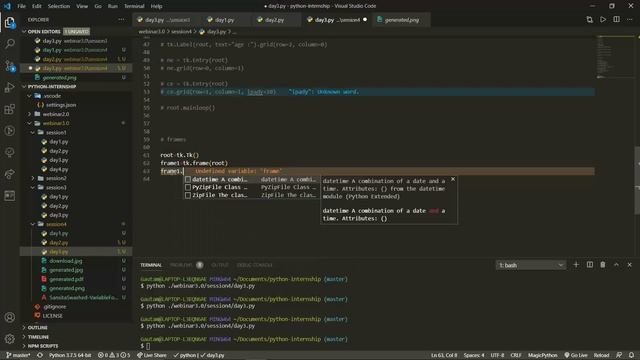This screenshot has width=640, height=360.
Task: Click unsaved dot on day3.py session4 tab
Action: [x=365, y=20]
